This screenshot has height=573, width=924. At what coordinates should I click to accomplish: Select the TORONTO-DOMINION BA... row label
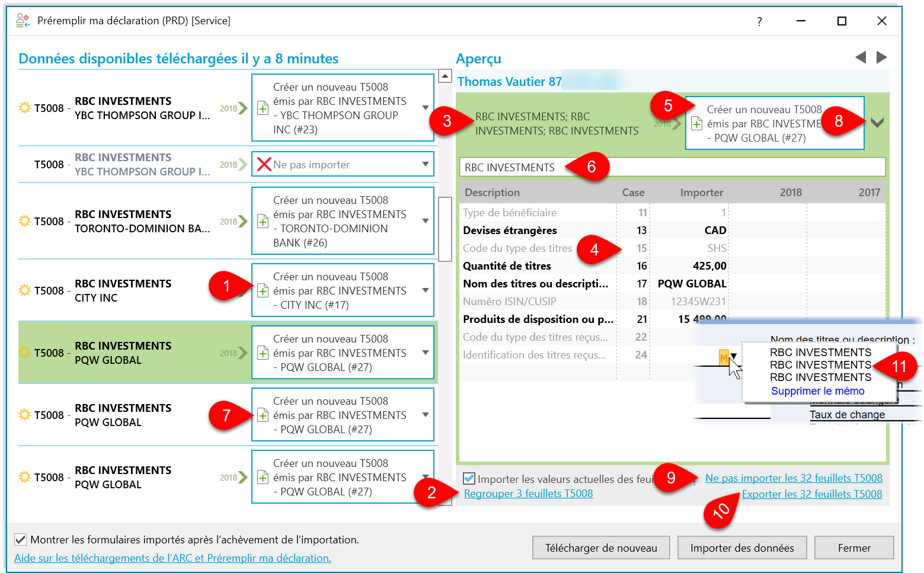click(142, 229)
